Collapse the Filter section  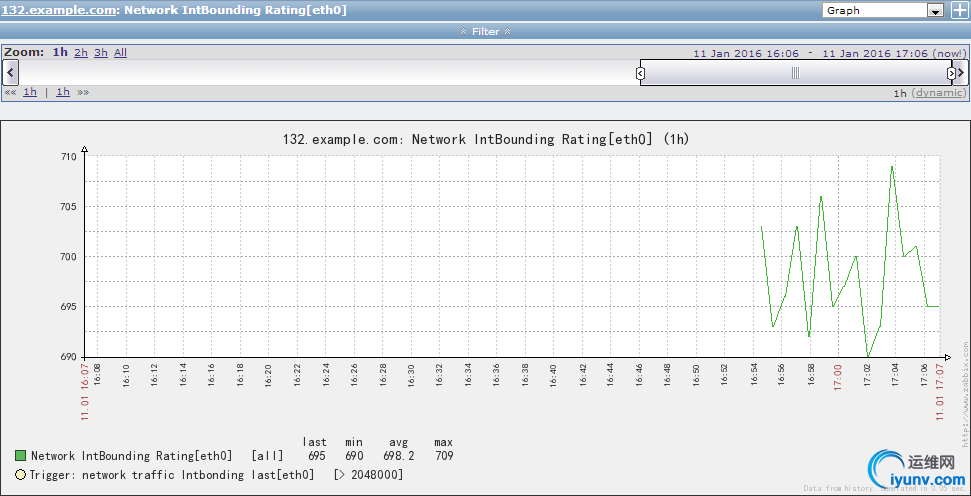point(486,32)
